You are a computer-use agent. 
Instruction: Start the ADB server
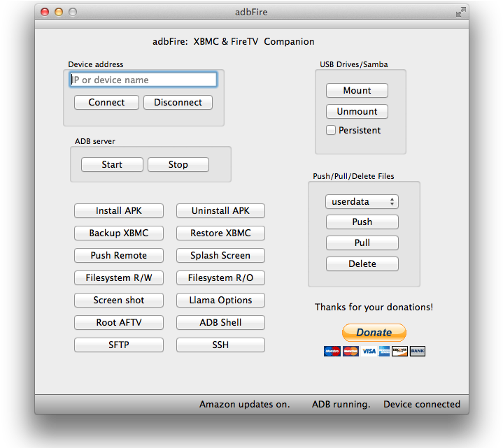tap(112, 164)
